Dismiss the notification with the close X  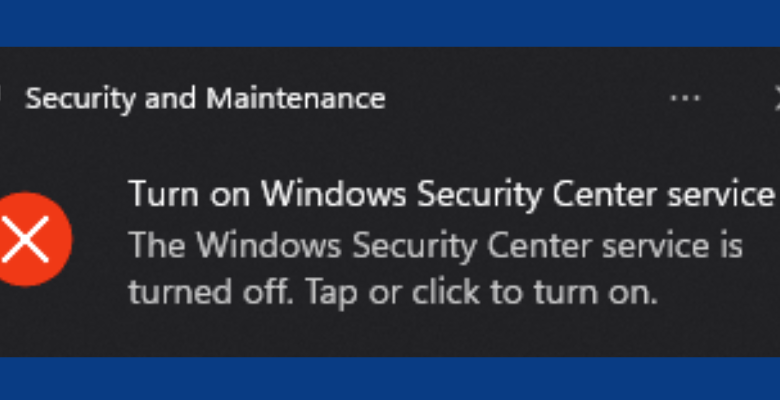(776, 98)
